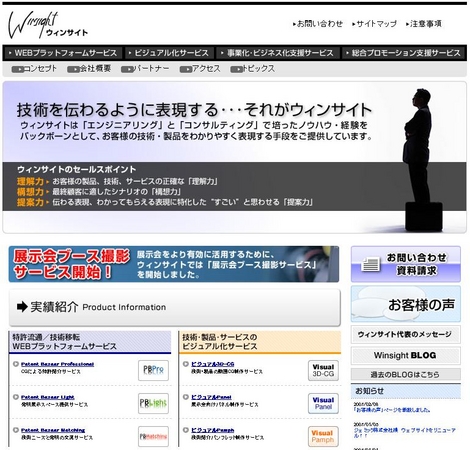Open the 注意事項 link
Screen dimensions: 470x450
424,24
